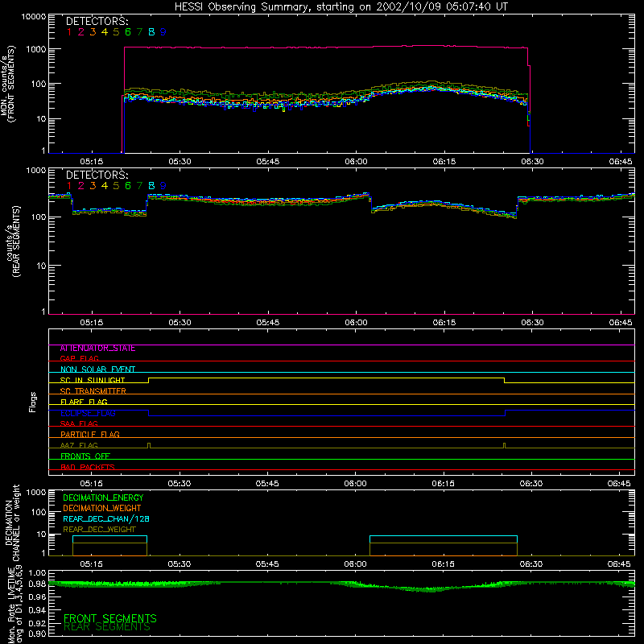Click the DETECTORS: label in the front segments plot
Viewport: 644px width, 644px height.
pyautogui.click(x=97, y=22)
